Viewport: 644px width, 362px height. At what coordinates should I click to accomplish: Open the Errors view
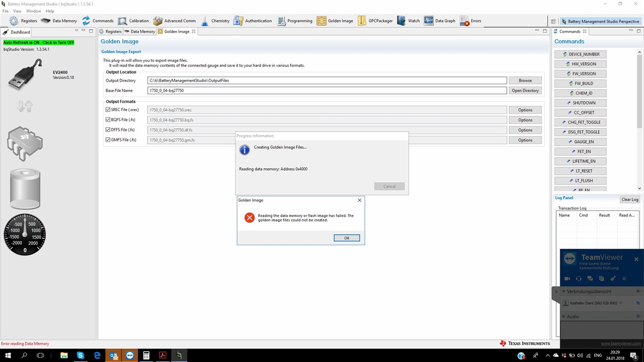tap(471, 21)
